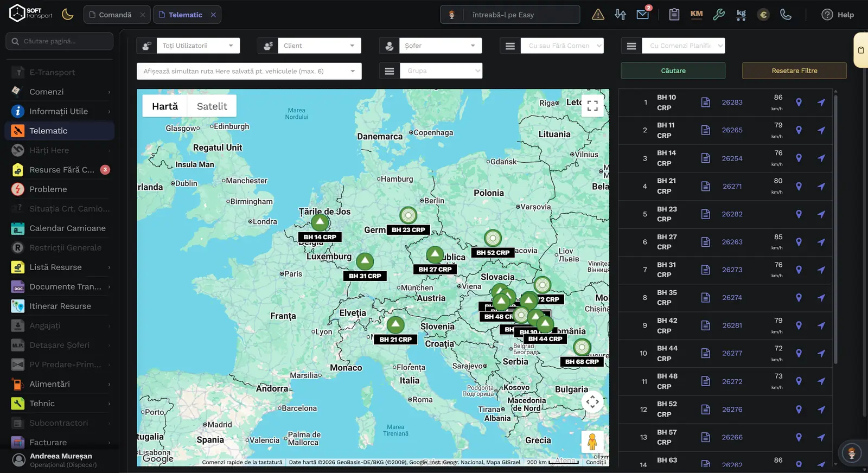Open Calendar Camioane in the sidebar
Image resolution: width=868 pixels, height=473 pixels.
tap(60, 228)
